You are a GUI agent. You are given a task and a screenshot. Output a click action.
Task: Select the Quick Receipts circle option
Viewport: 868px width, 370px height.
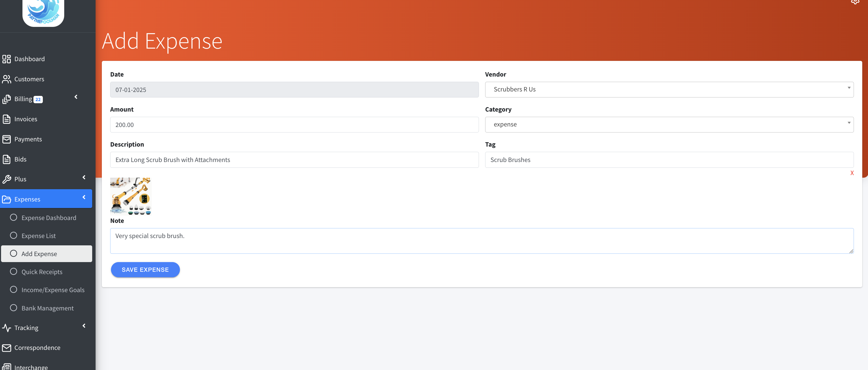14,271
